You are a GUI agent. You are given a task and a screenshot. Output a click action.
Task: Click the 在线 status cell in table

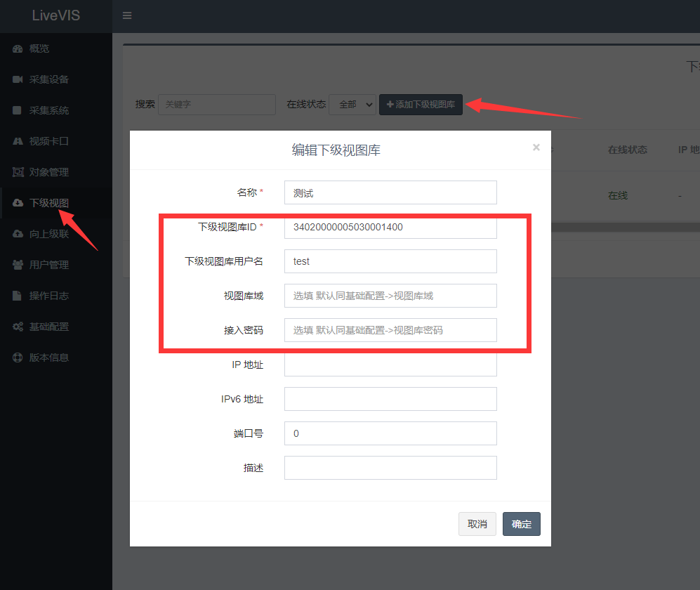[x=618, y=196]
